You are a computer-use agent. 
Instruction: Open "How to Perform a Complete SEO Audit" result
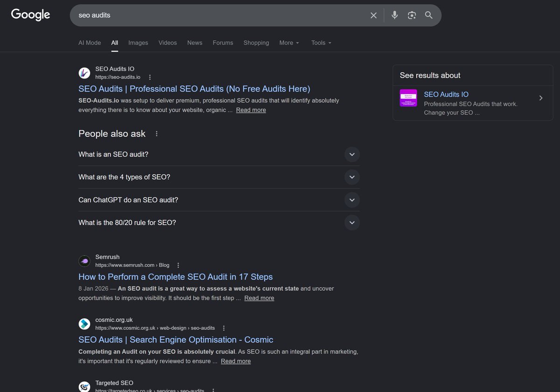point(175,277)
